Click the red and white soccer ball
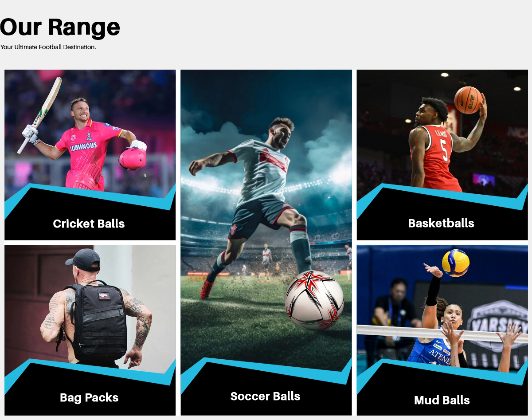 pos(314,300)
